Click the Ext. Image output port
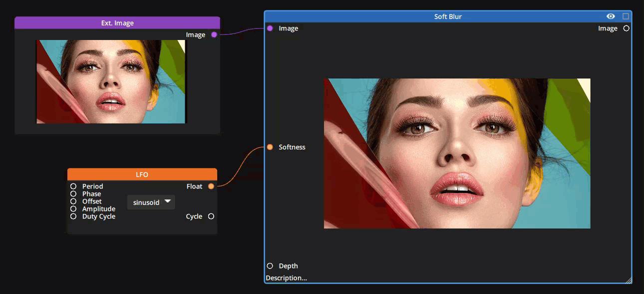The width and height of the screenshot is (644, 294). [214, 34]
